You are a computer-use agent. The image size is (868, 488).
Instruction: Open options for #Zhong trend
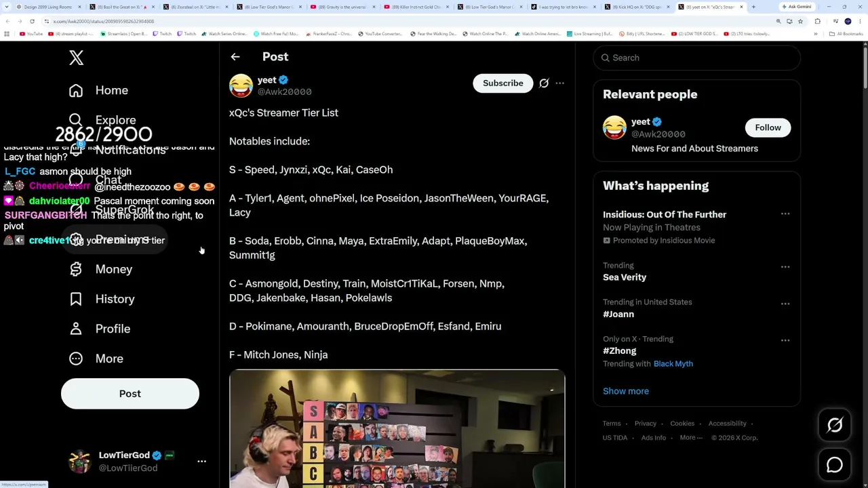[x=785, y=340]
